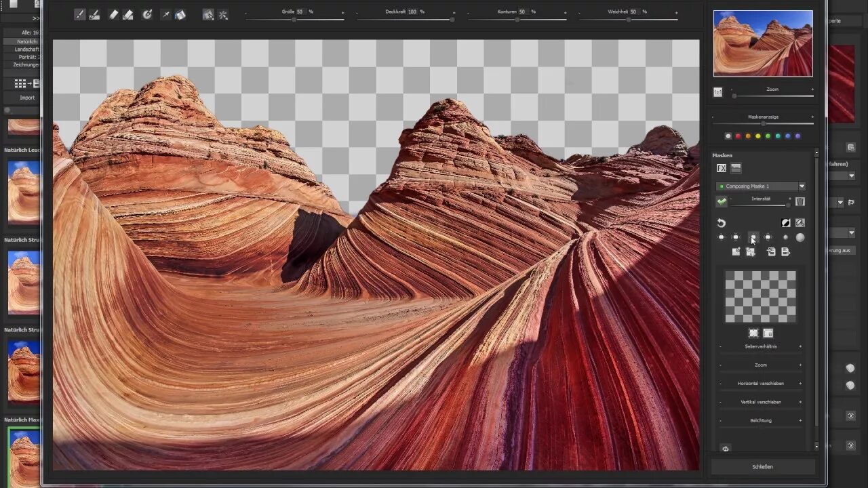Click the invert mask icon
868x488 pixels.
[x=786, y=223]
